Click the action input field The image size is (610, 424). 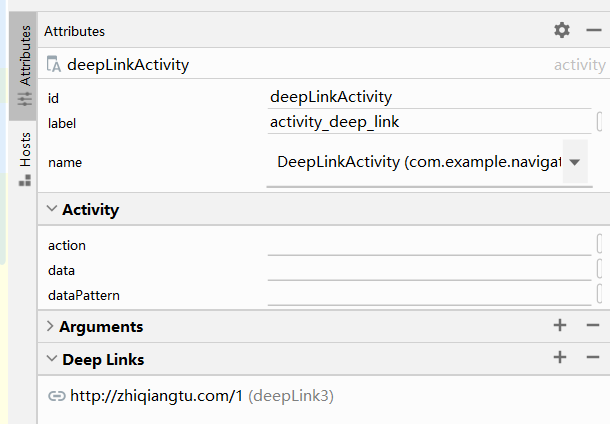(x=430, y=245)
